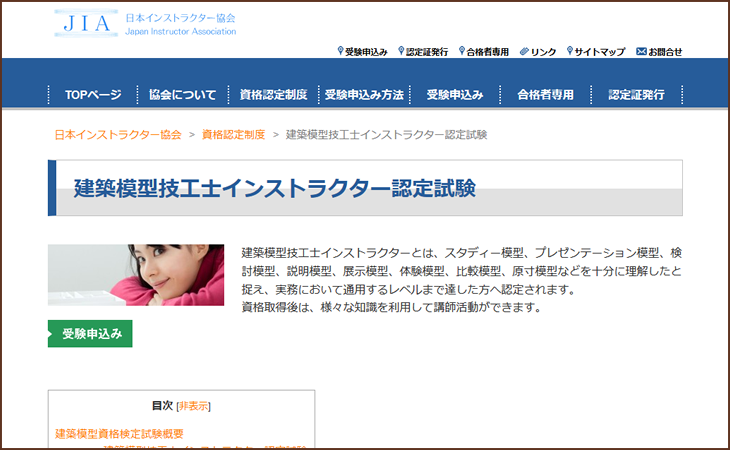Click the photo of the smiling woman
The width and height of the screenshot is (730, 450).
(136, 274)
